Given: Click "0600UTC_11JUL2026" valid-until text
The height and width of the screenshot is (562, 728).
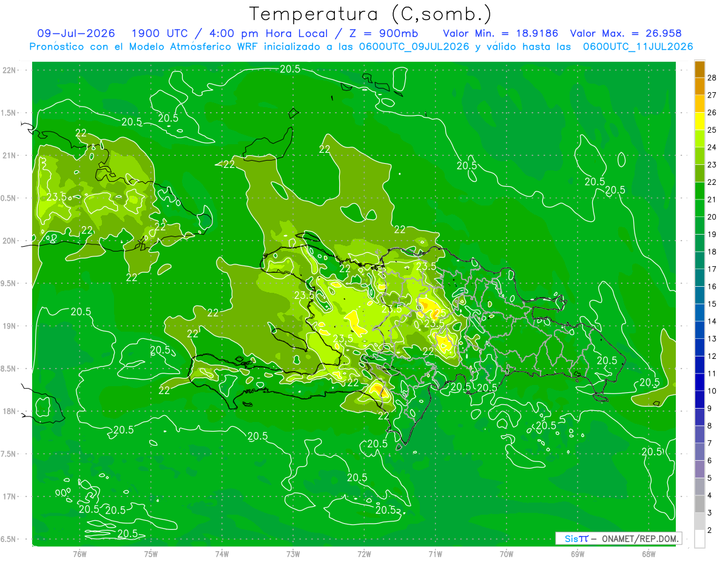Looking at the screenshot, I should (638, 47).
